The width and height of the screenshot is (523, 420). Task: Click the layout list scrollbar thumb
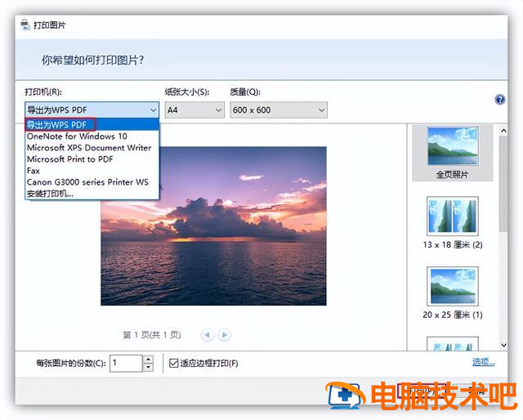503,184
